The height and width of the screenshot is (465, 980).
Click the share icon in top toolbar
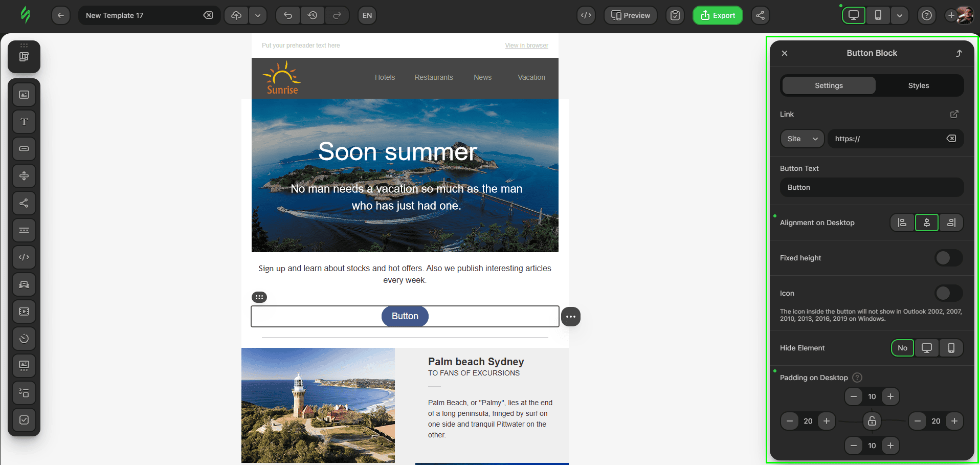761,15
